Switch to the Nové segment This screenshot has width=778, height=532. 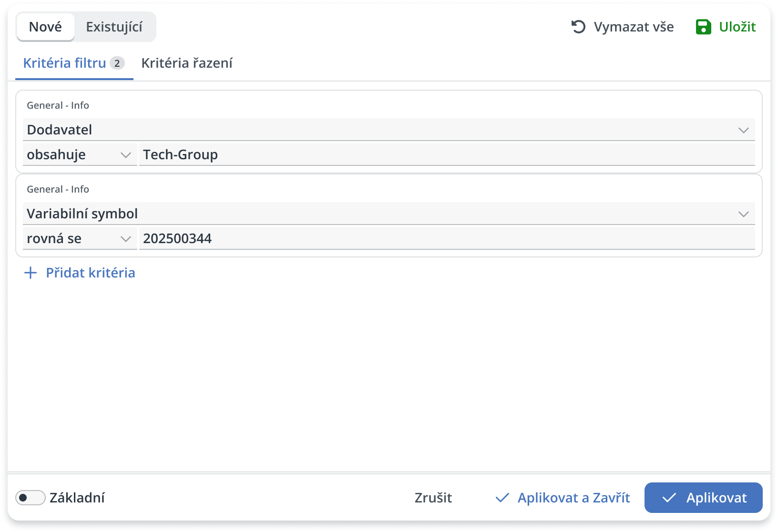point(45,27)
